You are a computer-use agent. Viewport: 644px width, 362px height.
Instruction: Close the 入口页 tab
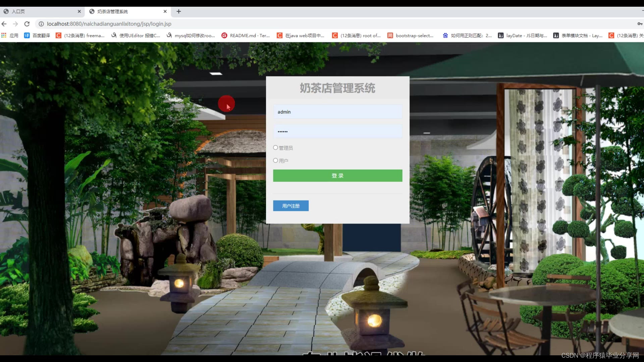(79, 11)
